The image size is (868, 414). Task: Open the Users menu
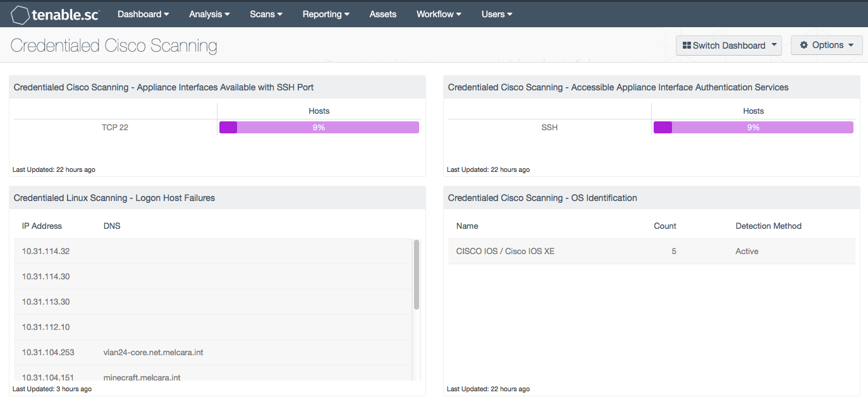(497, 14)
